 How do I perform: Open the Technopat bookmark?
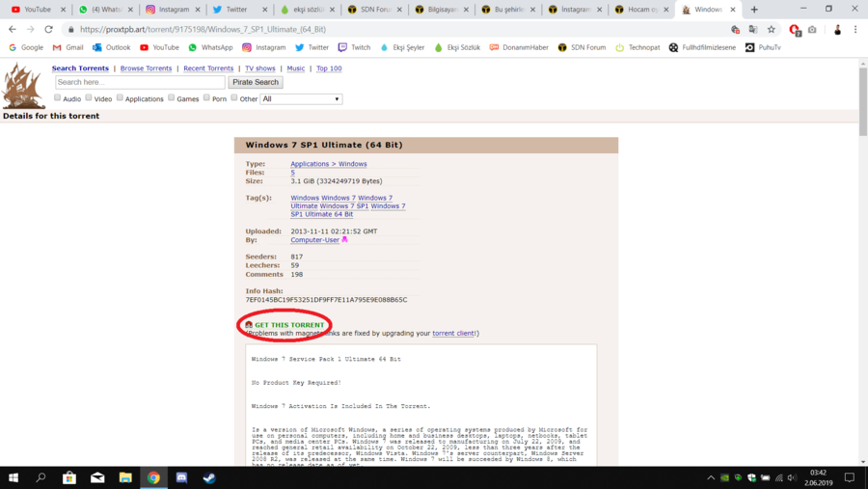click(637, 47)
